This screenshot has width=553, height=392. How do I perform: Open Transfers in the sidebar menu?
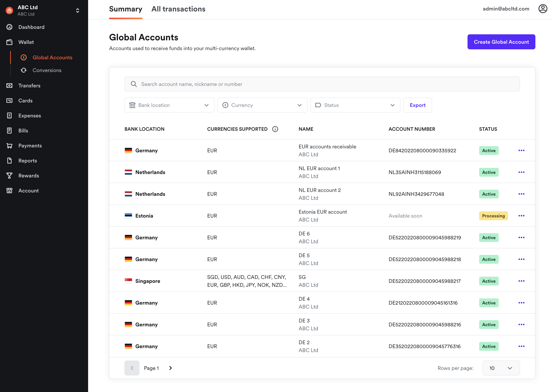click(x=29, y=86)
